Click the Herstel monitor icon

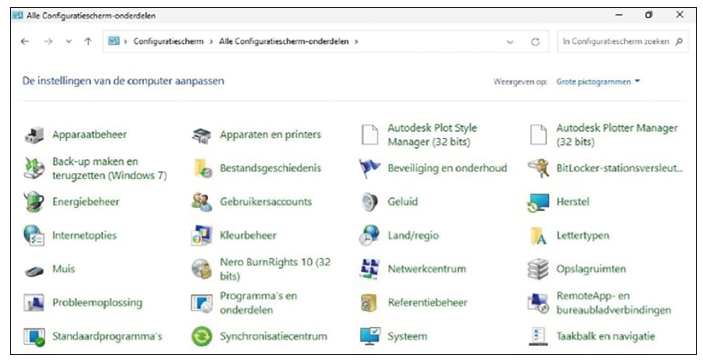click(x=538, y=202)
